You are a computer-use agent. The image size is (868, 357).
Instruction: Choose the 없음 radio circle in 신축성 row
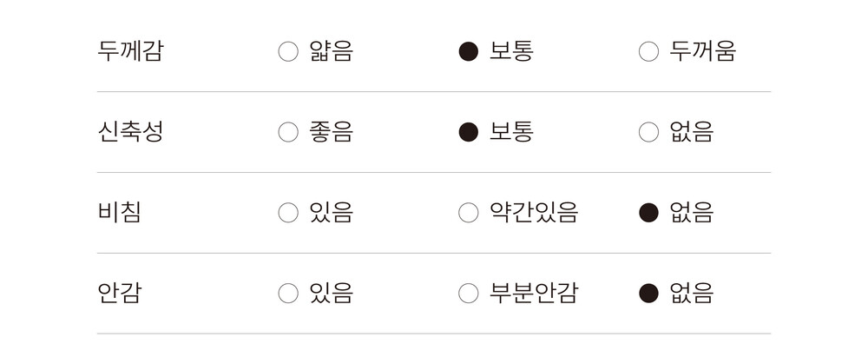point(648,133)
